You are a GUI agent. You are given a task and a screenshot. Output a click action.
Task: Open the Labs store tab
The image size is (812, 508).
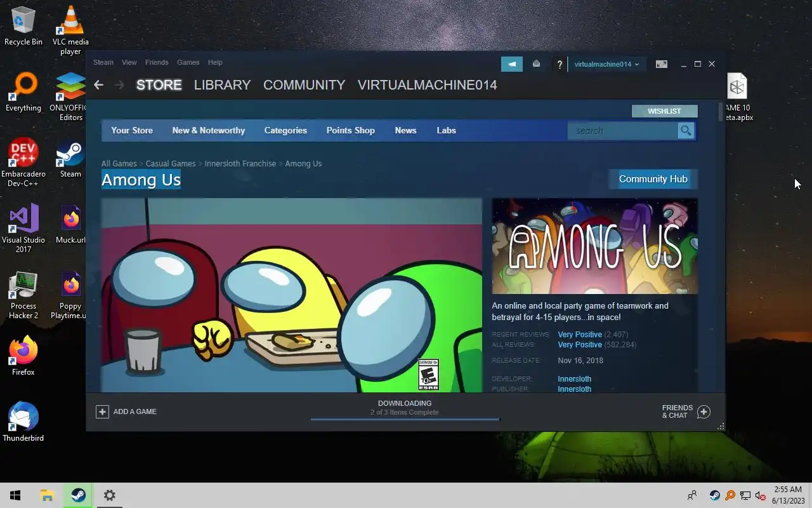pyautogui.click(x=446, y=130)
